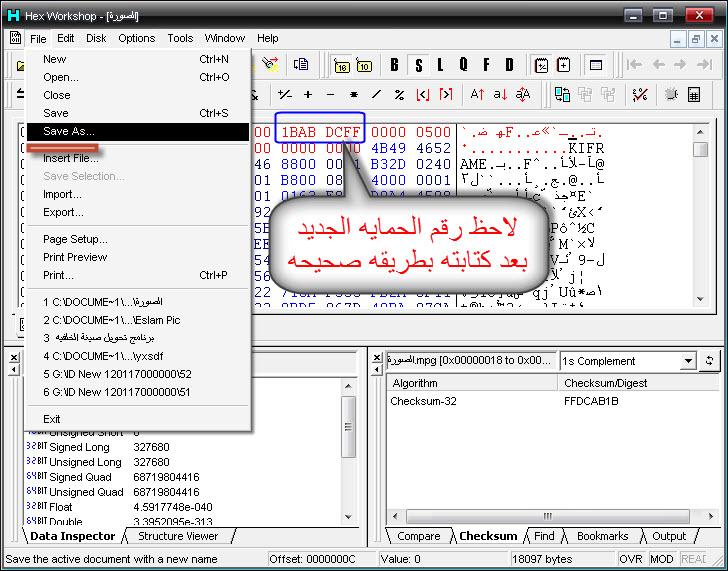Click the uppercase conversion A↑ icon
The width and height of the screenshot is (728, 571).
[477, 95]
